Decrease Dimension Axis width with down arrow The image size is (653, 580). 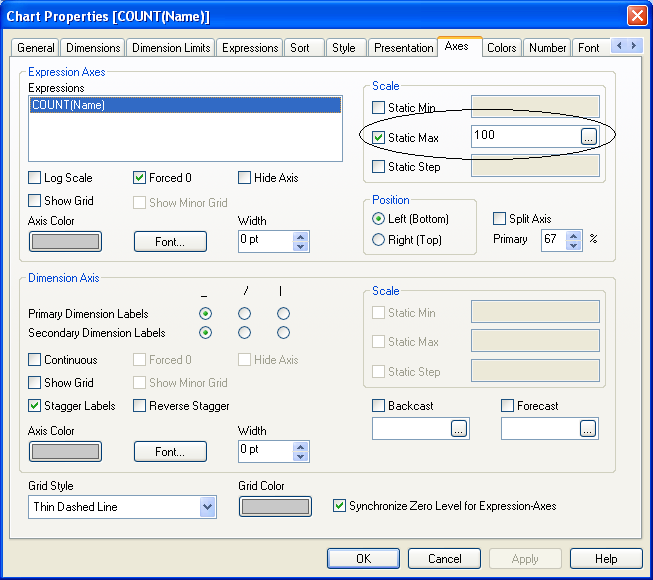click(x=301, y=456)
